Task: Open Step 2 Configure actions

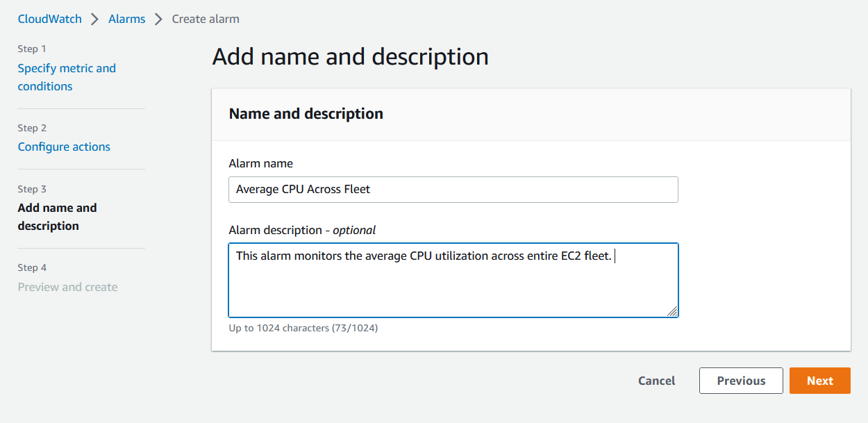Action: coord(64,147)
